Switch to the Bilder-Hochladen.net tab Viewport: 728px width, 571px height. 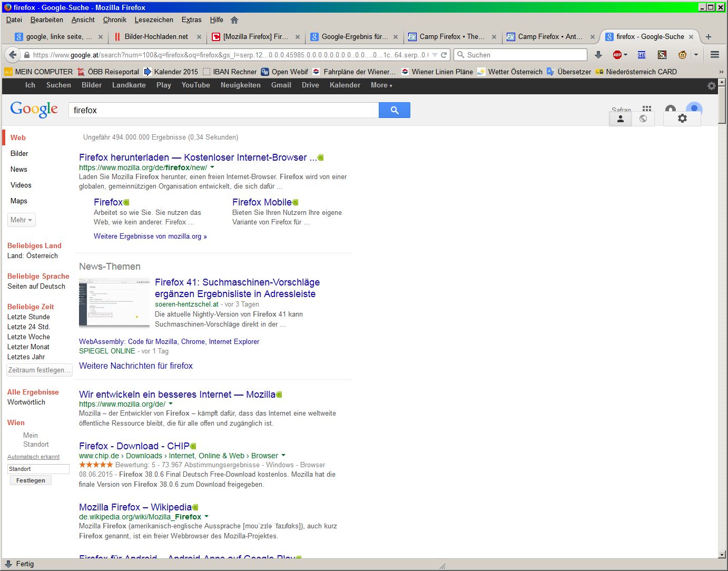158,37
